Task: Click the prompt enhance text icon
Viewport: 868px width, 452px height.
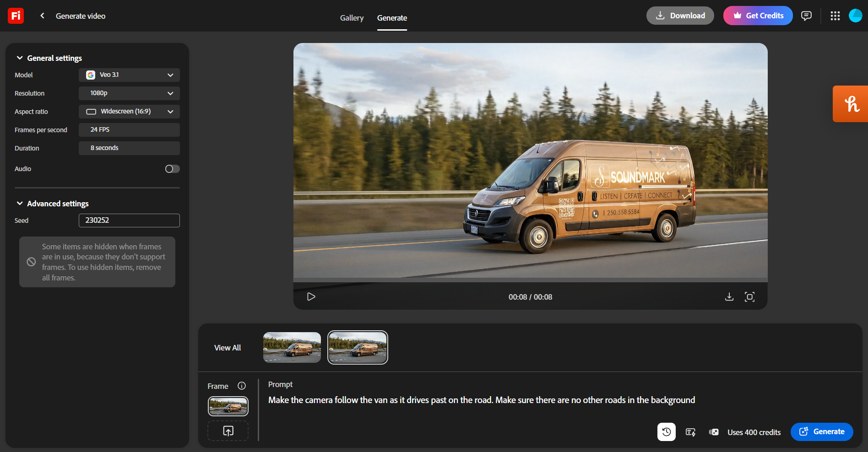Action: (x=690, y=432)
